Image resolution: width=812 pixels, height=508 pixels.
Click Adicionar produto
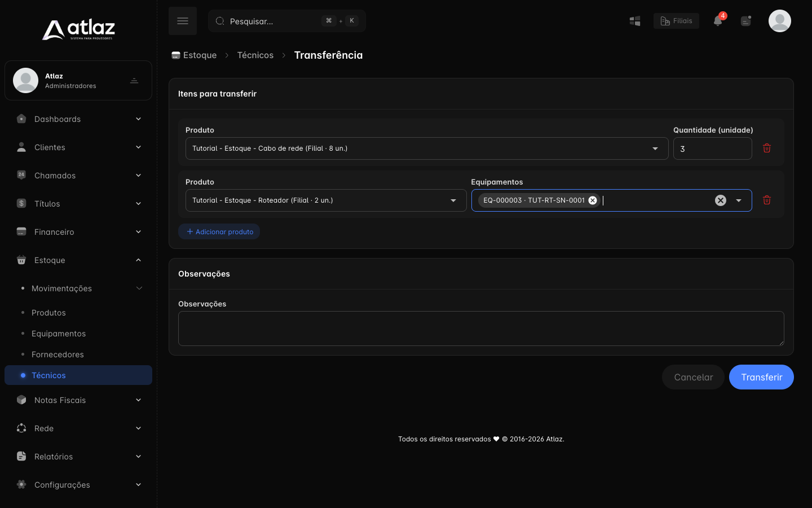click(219, 231)
